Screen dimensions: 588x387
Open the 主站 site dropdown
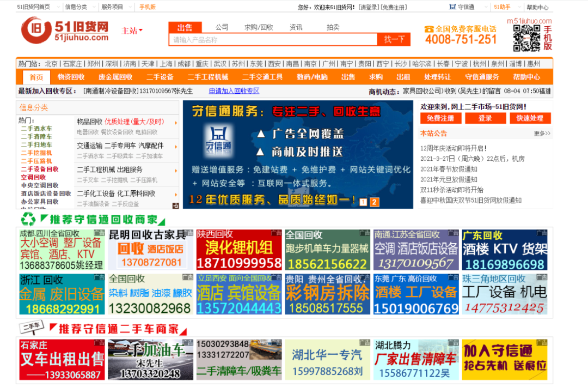pyautogui.click(x=132, y=31)
